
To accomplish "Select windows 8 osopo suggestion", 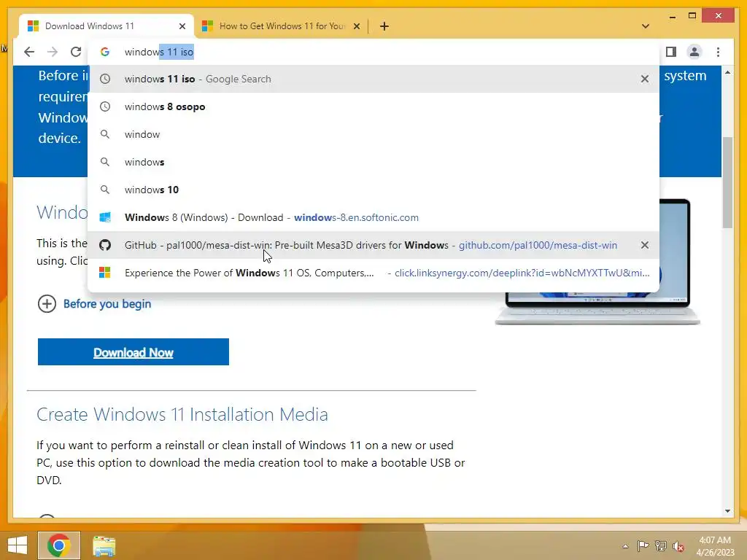I will pos(373,106).
